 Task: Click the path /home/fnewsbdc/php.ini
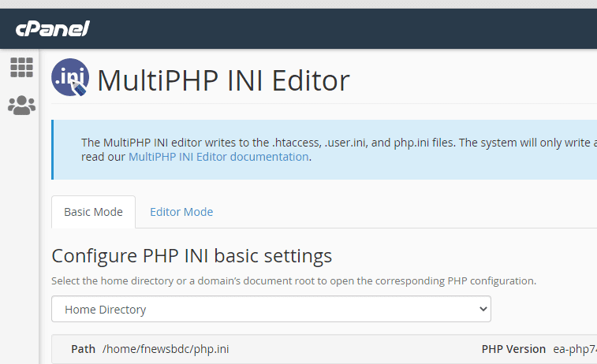[166, 349]
